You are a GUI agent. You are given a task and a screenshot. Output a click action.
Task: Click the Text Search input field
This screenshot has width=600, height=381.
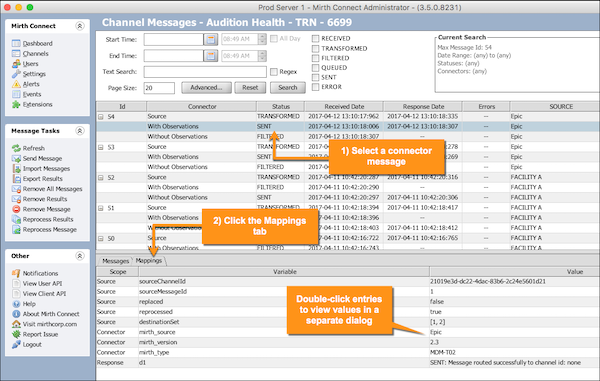pyautogui.click(x=205, y=72)
